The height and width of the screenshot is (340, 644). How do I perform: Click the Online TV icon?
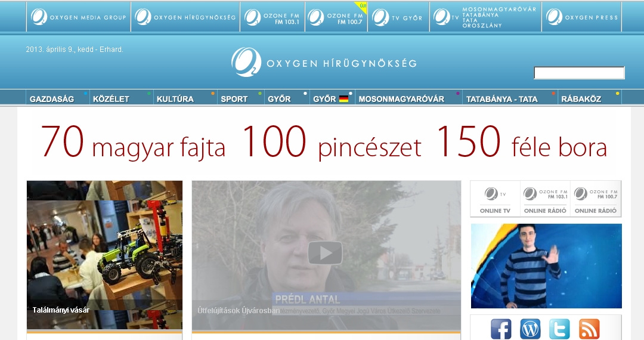pos(495,199)
